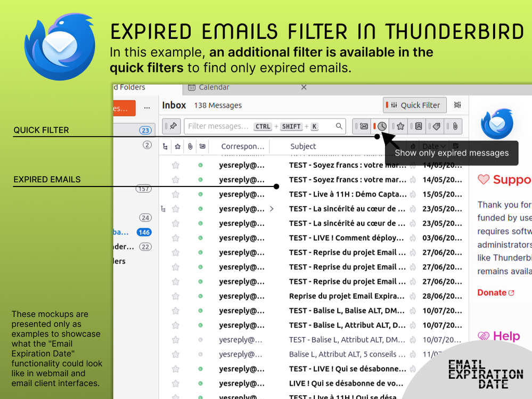The height and width of the screenshot is (399, 532).
Task: Toggle the starred messages quick filter
Action: [x=398, y=126]
